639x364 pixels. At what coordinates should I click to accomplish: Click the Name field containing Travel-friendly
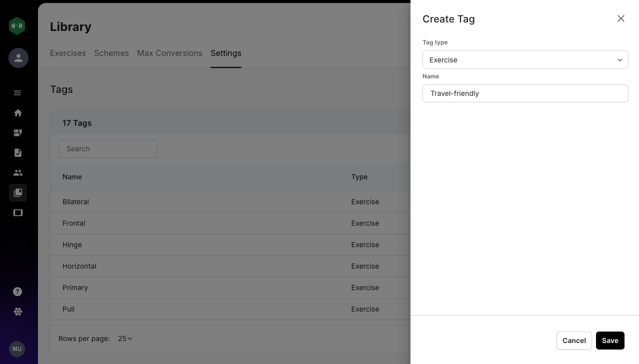click(525, 93)
